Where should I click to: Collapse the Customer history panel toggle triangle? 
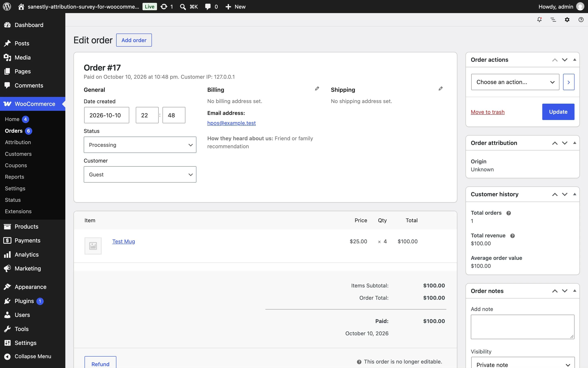point(575,194)
